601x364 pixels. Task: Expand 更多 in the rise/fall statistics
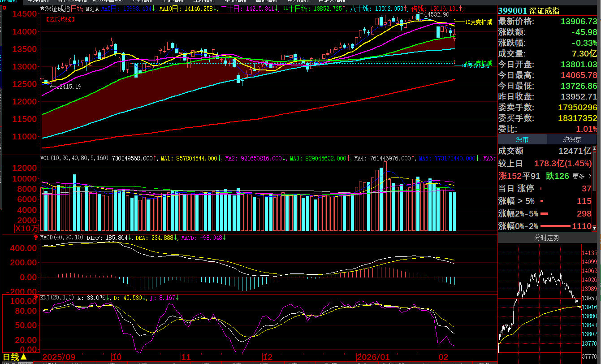581,176
